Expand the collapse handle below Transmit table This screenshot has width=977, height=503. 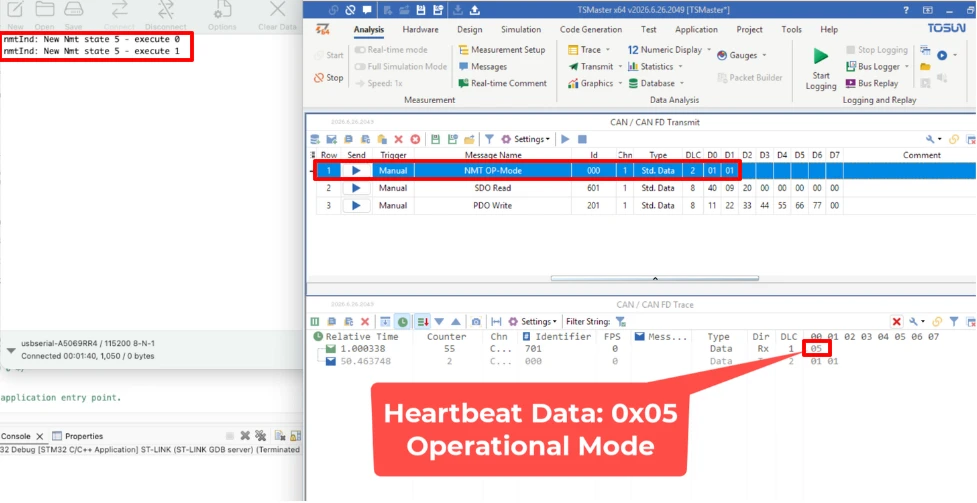pos(654,278)
